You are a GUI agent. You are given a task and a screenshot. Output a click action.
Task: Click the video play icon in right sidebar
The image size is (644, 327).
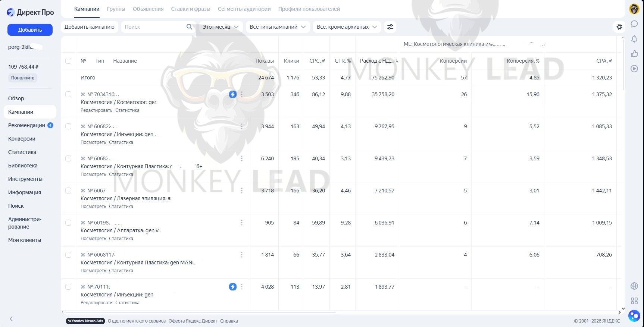pos(634,69)
